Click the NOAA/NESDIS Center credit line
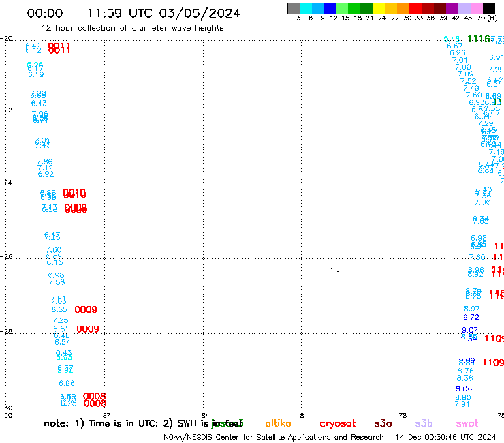The width and height of the screenshot is (504, 443). 274,437
